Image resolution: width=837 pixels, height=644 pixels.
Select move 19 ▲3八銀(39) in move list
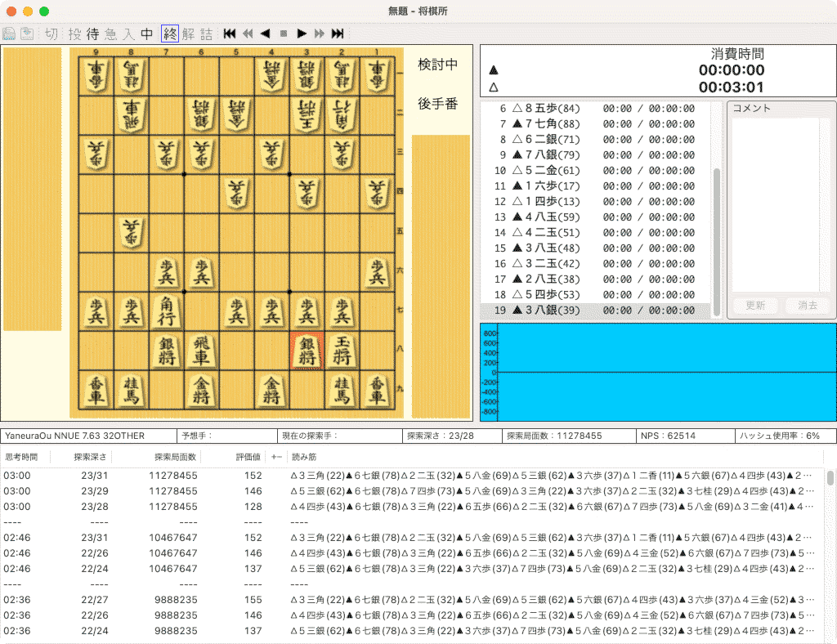click(595, 310)
